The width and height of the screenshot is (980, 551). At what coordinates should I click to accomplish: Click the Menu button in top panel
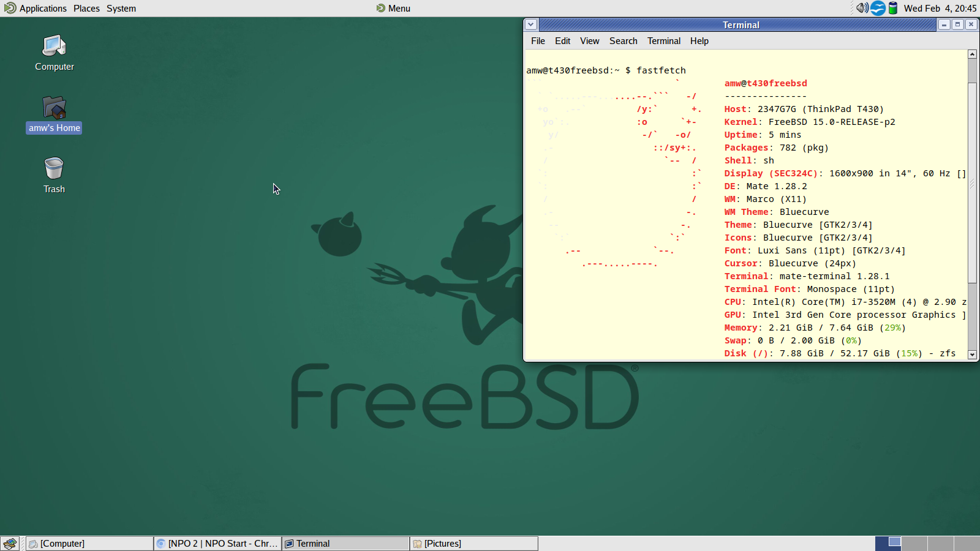point(393,9)
